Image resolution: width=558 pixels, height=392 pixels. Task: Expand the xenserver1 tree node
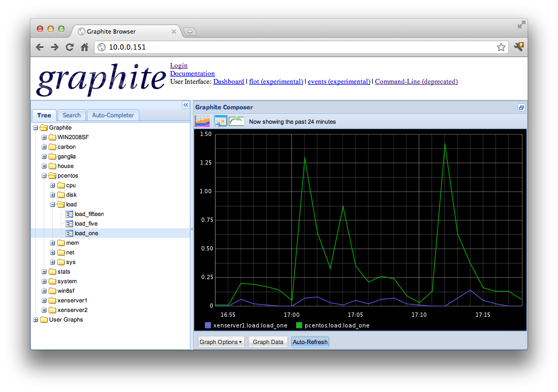pos(43,300)
